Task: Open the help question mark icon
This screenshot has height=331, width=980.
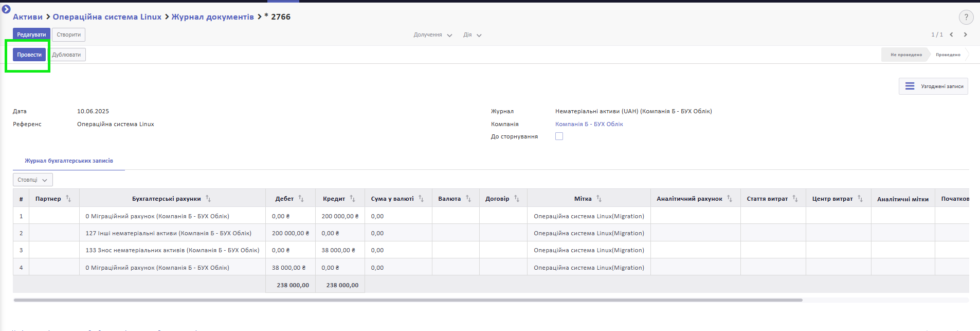Action: point(966,17)
